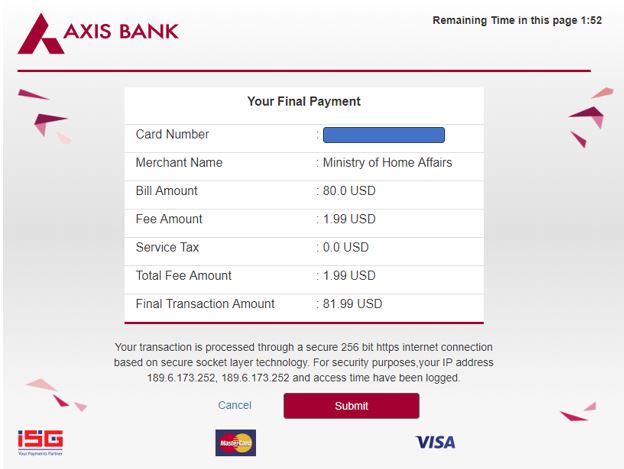The width and height of the screenshot is (624, 469).
Task: Click the secure connection notice paragraph
Action: (x=304, y=362)
